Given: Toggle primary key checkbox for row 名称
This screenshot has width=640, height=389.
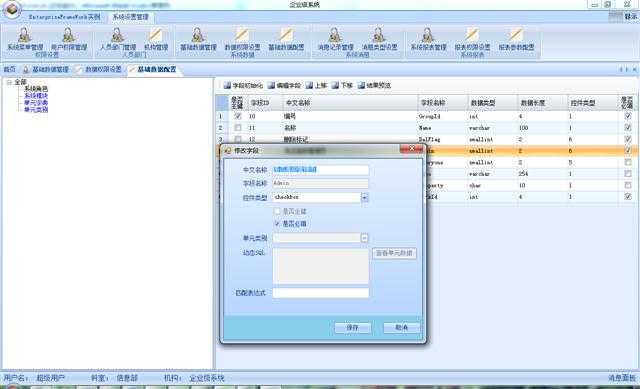Looking at the screenshot, I should (238, 128).
